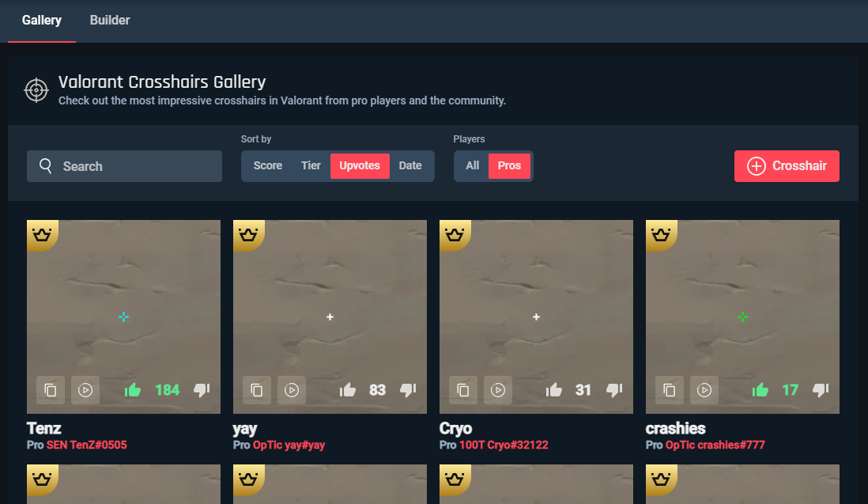Upvote the Cryo crosshair
The width and height of the screenshot is (868, 504).
pos(554,390)
